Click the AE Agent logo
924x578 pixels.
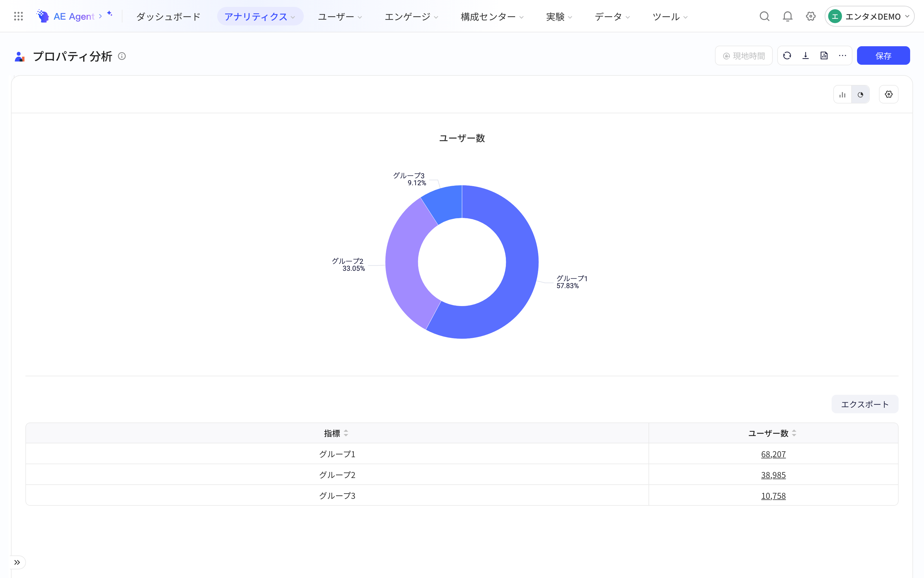65,16
